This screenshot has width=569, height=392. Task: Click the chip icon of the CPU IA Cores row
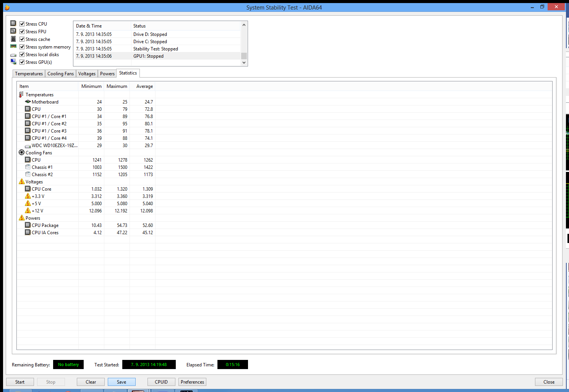28,232
